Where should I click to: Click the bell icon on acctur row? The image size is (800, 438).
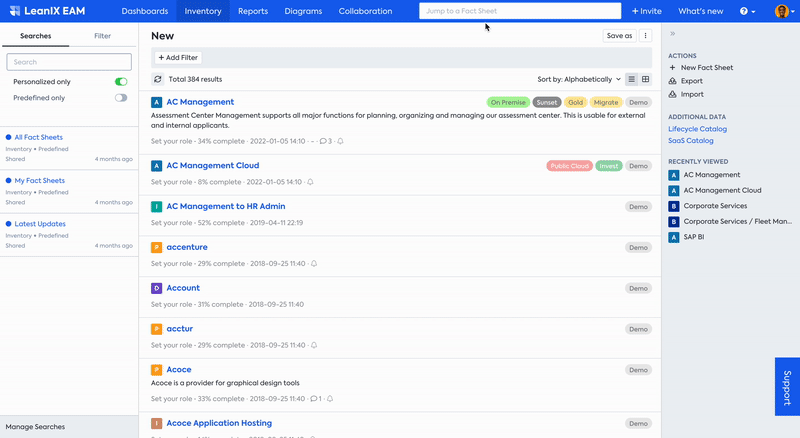(x=314, y=346)
